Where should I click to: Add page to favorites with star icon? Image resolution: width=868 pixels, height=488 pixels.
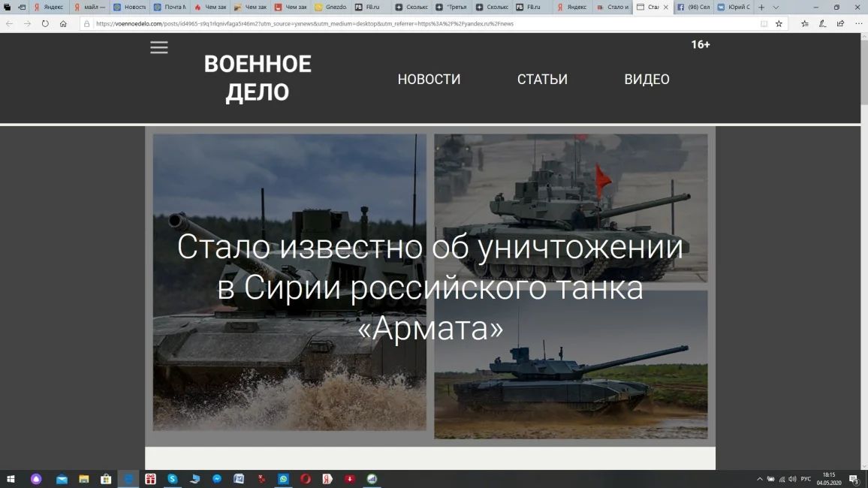click(x=779, y=23)
